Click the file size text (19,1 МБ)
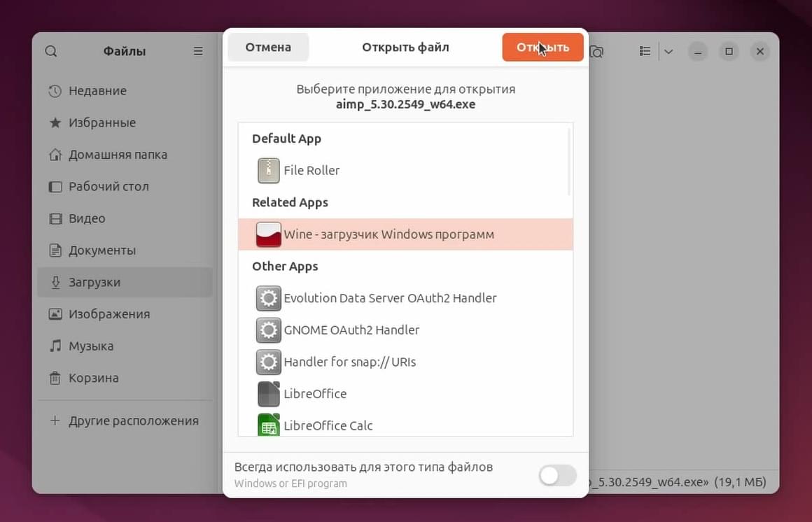Screen dimensions: 812x522 (x=740, y=482)
